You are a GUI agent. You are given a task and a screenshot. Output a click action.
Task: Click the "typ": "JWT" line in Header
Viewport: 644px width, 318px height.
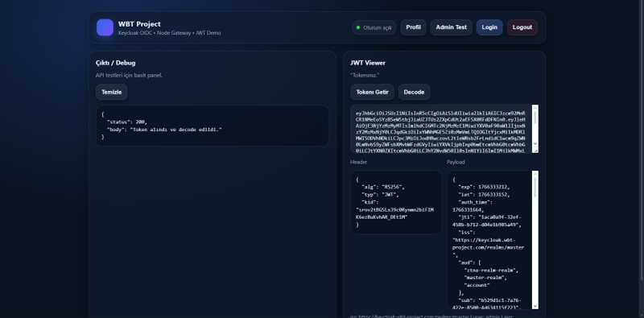click(x=380, y=195)
